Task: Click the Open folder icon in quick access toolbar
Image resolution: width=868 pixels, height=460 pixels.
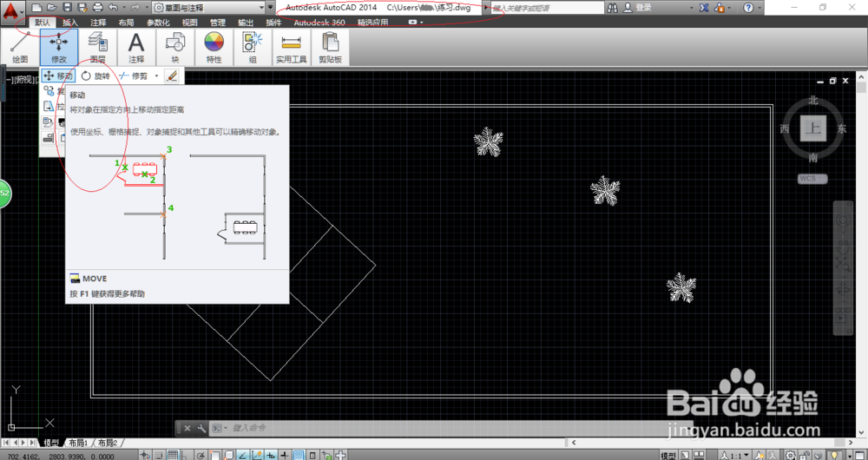Action: click(51, 8)
